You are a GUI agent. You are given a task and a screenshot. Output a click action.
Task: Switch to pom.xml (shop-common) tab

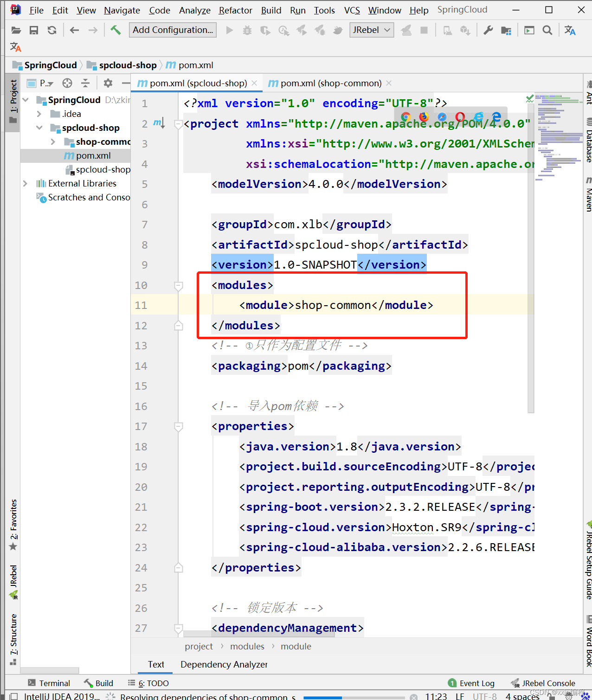coord(331,83)
